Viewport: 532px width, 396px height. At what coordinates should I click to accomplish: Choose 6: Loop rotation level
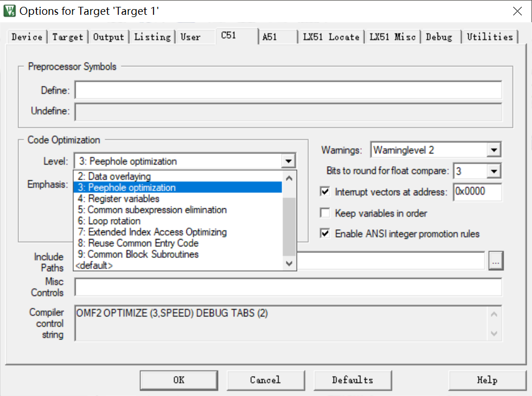[178, 221]
